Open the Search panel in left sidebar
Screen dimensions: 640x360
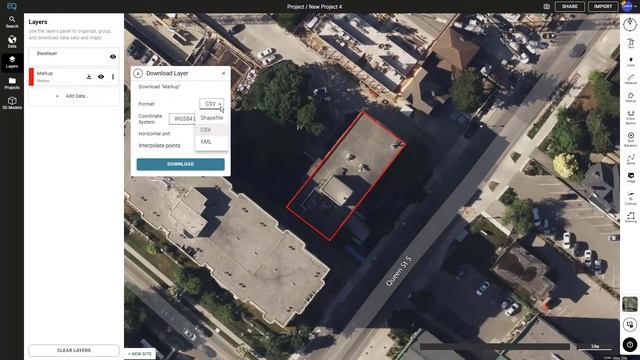(12, 22)
